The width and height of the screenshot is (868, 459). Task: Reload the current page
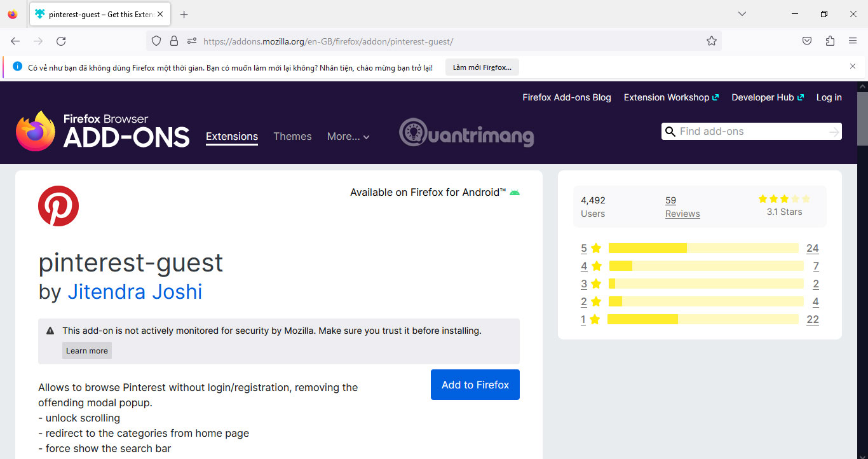61,41
